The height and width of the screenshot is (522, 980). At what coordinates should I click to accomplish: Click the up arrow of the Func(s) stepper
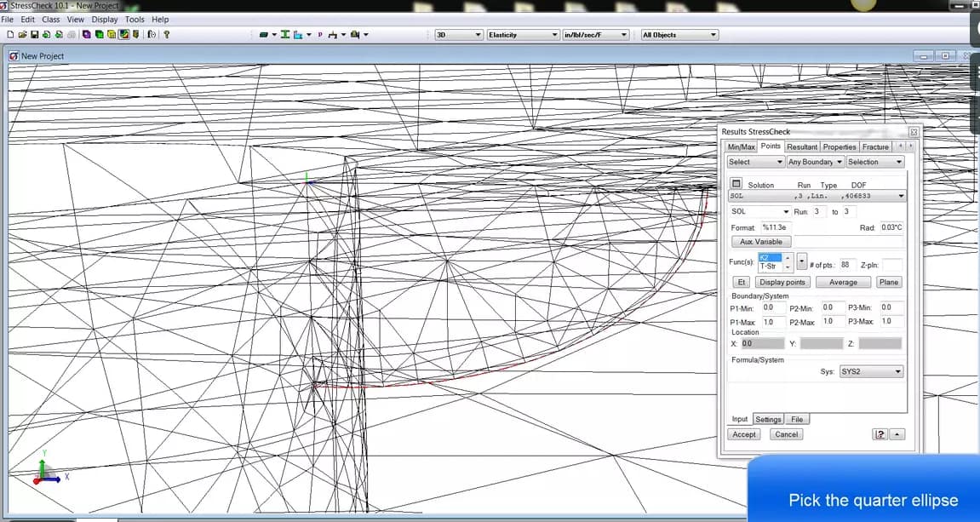tap(788, 258)
